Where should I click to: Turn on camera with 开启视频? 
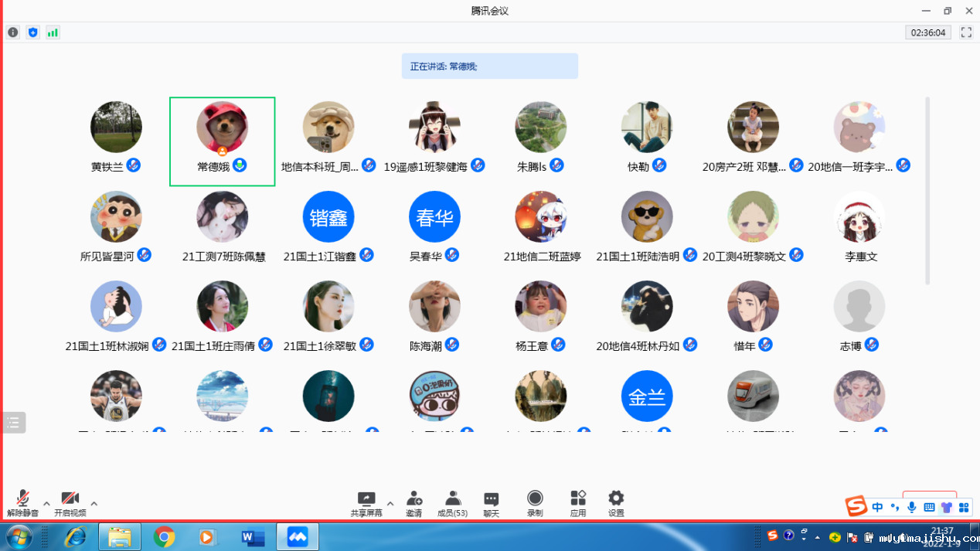(70, 503)
